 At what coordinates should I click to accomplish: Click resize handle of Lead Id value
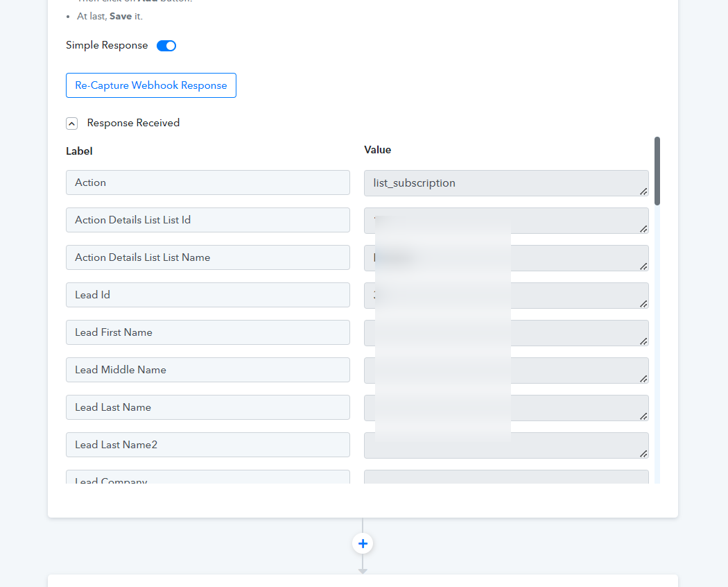pos(643,303)
